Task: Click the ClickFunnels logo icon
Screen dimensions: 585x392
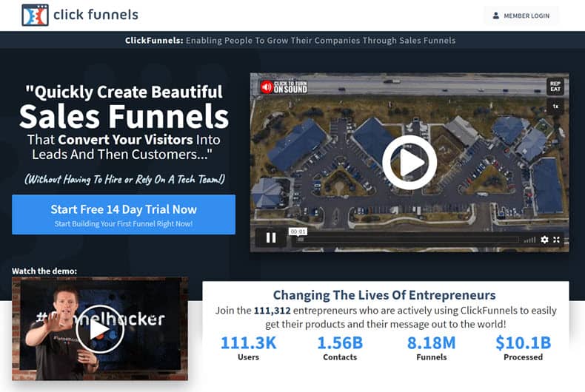Action: pos(35,15)
